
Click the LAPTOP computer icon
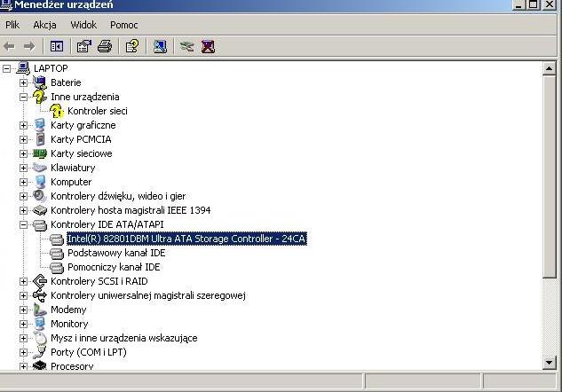click(23, 68)
